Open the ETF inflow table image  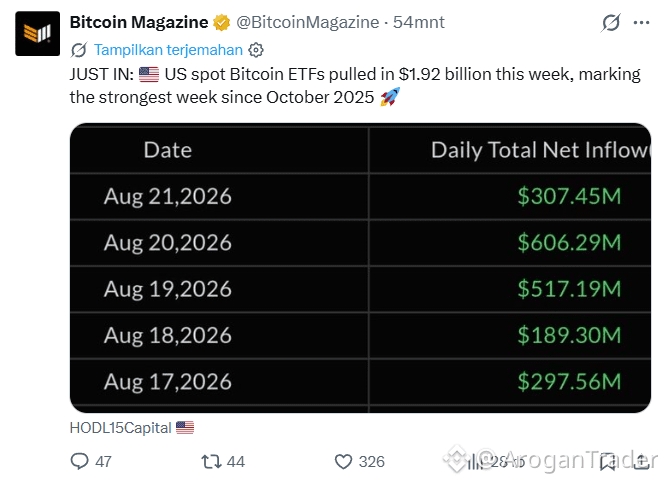pos(360,268)
